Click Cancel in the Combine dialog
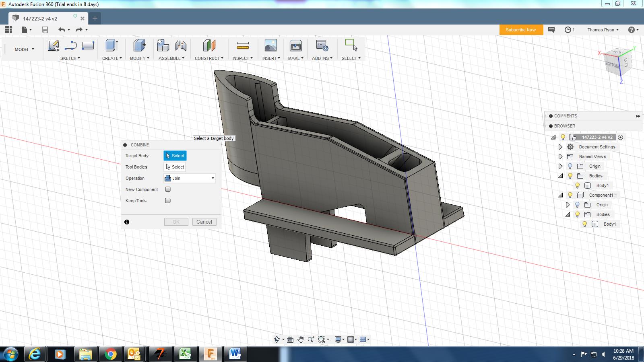 (x=204, y=222)
